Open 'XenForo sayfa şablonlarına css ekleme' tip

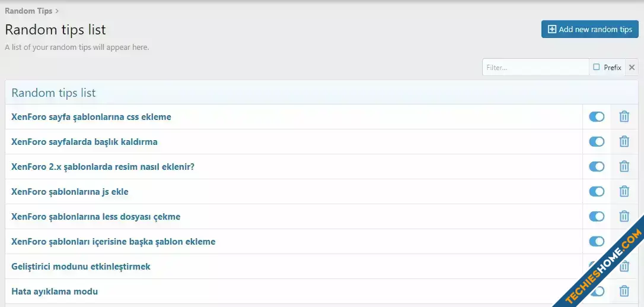(91, 117)
